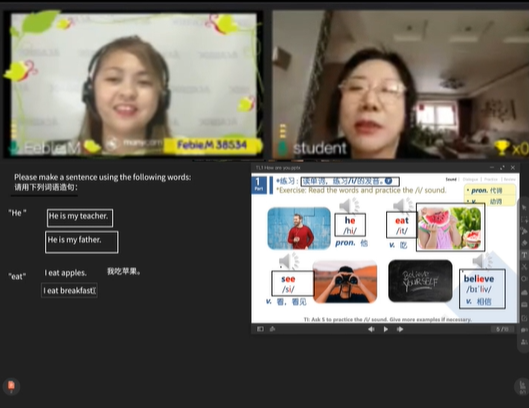Open the orange document icon bottom left

point(11,386)
